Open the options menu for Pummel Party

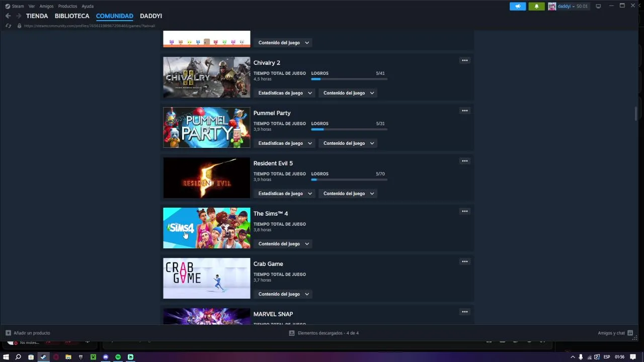[x=465, y=111]
